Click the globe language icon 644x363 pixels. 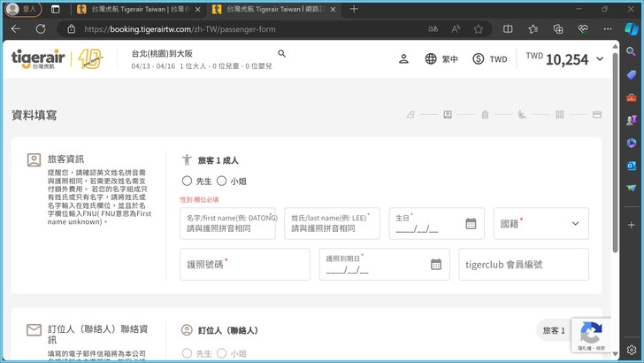coord(431,59)
